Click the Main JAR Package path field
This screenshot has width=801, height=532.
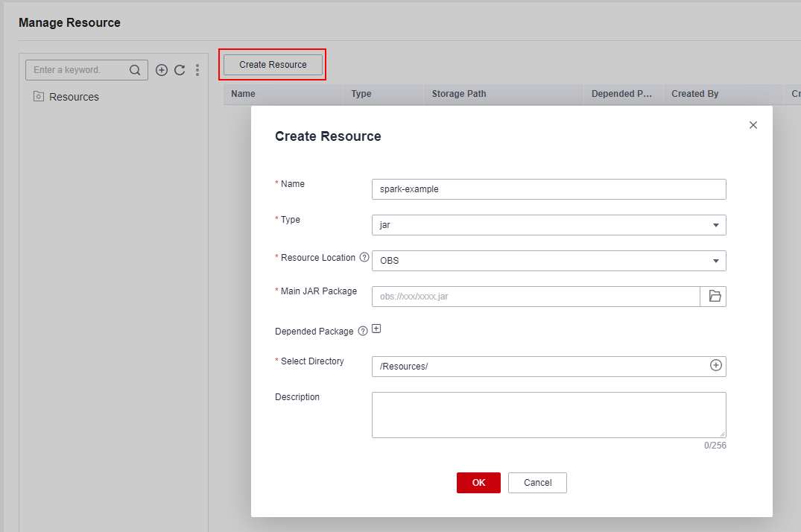535,297
